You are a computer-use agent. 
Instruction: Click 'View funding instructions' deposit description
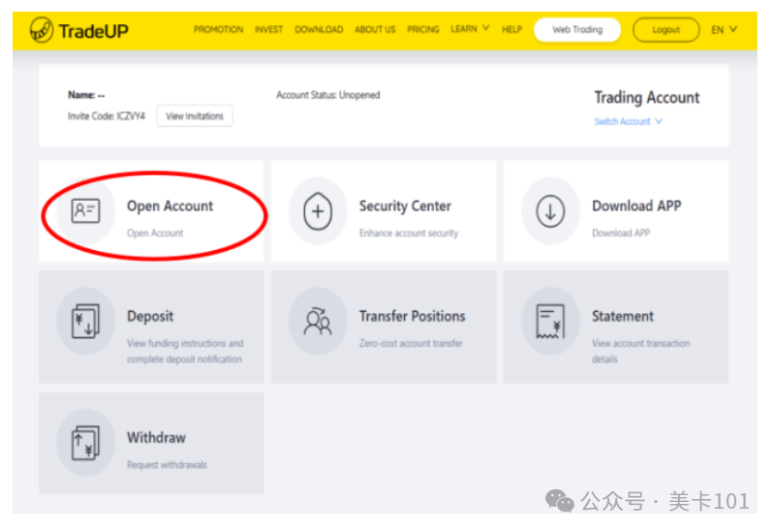pos(185,351)
